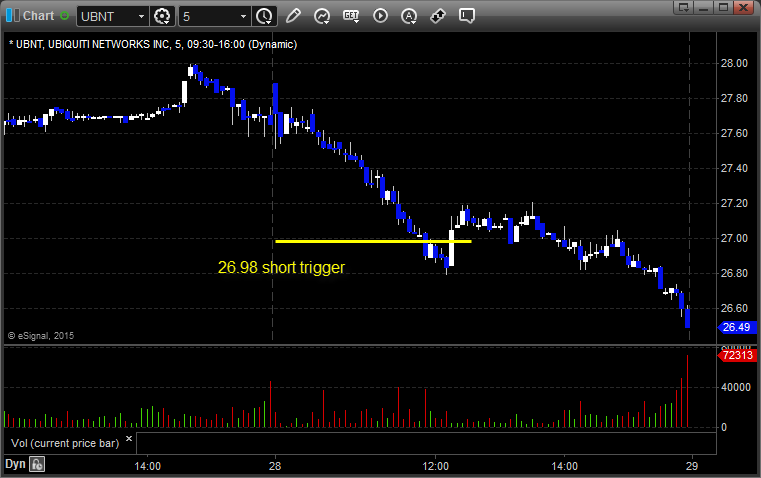The width and height of the screenshot is (761, 478).
Task: Open the UBNT symbol dropdown arrow
Action: [x=141, y=16]
